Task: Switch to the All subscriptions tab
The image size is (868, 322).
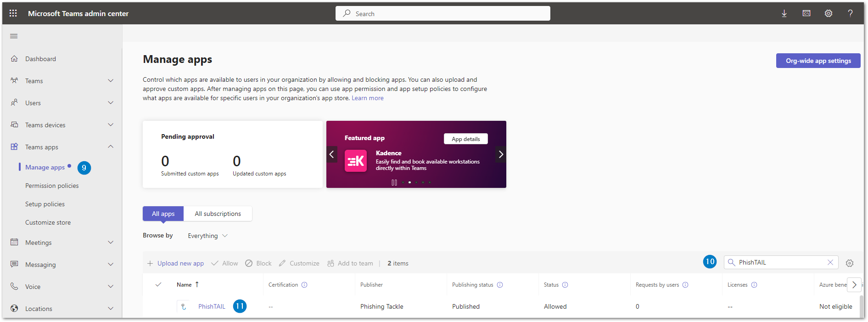Action: [218, 214]
